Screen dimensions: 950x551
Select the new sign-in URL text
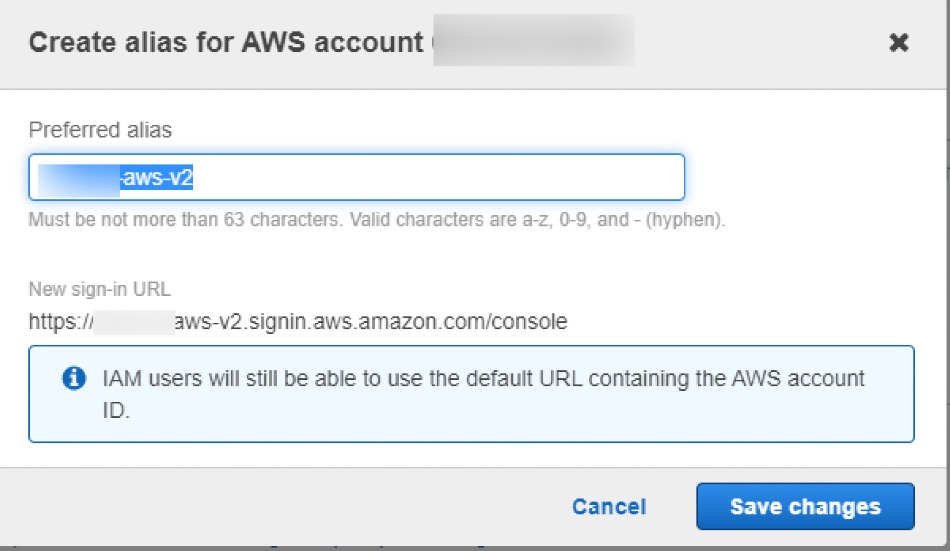[298, 321]
